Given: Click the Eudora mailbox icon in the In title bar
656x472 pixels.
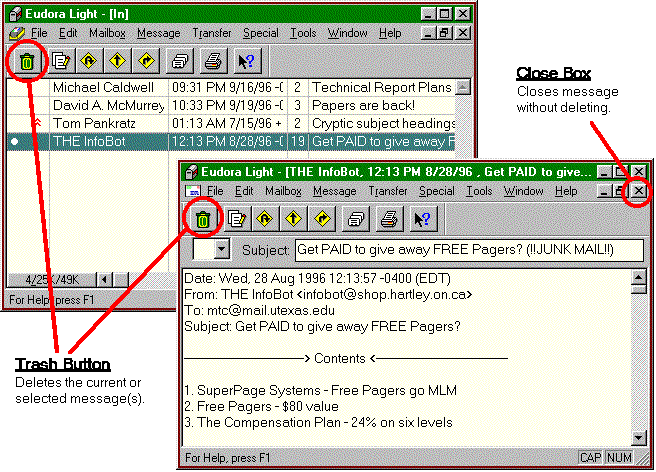Looking at the screenshot, I should click(x=15, y=14).
